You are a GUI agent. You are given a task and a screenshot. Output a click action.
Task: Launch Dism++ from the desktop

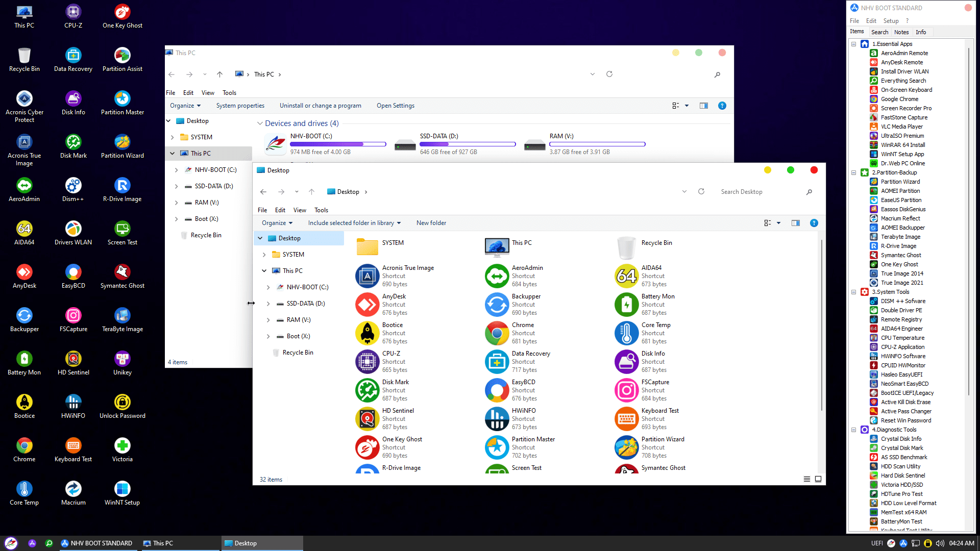[73, 189]
